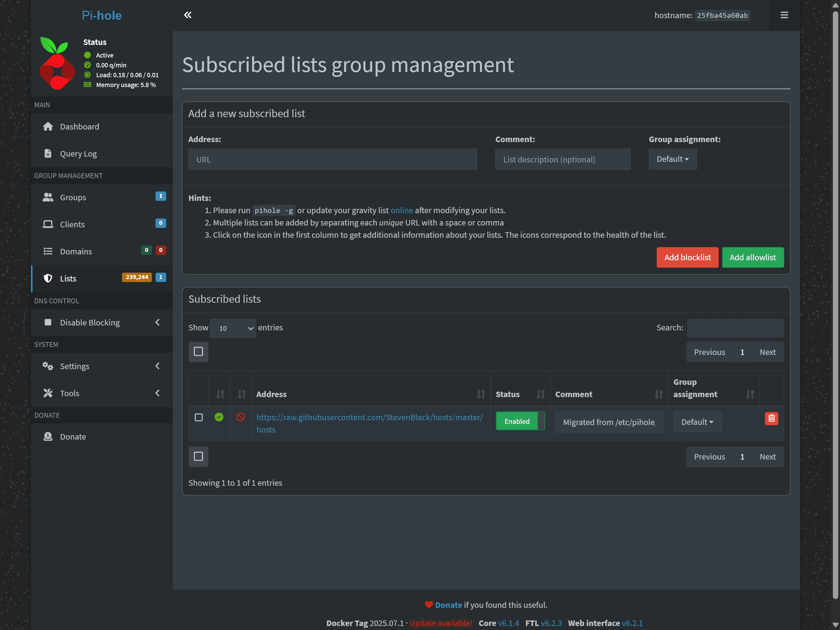Click the blue Groups count badge
Screen dimensions: 840x630
pos(160,196)
